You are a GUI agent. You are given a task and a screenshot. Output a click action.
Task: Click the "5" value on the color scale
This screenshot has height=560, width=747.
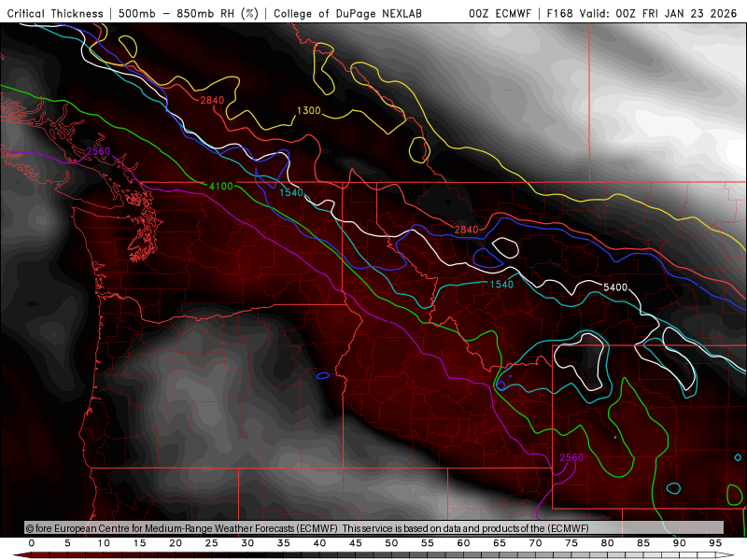click(67, 543)
